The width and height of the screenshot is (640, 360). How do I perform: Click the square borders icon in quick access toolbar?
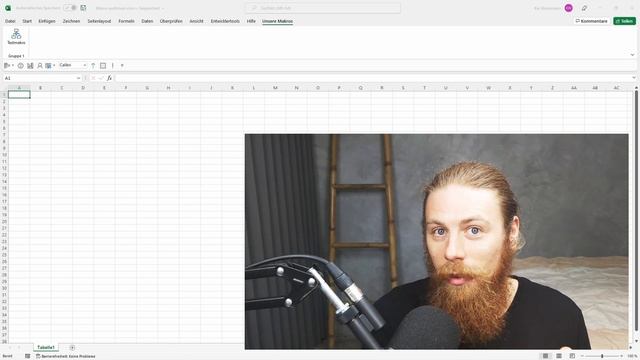103,65
